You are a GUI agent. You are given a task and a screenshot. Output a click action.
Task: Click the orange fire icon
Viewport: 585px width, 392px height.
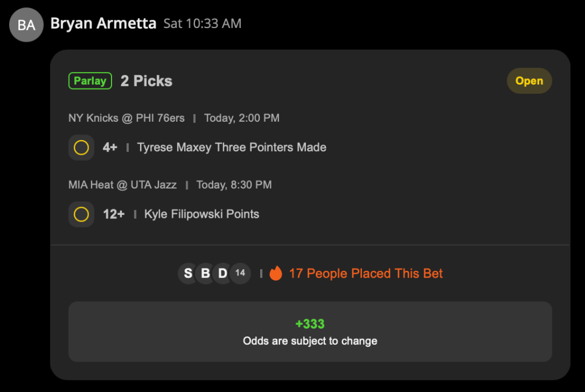pyautogui.click(x=276, y=274)
